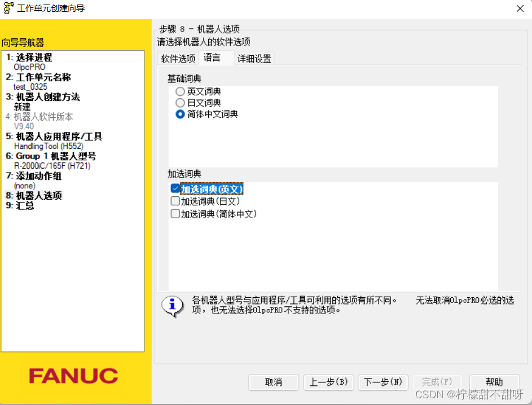Select the 简体中文词典 radio button
Screen dimensions: 532x405
[180, 115]
